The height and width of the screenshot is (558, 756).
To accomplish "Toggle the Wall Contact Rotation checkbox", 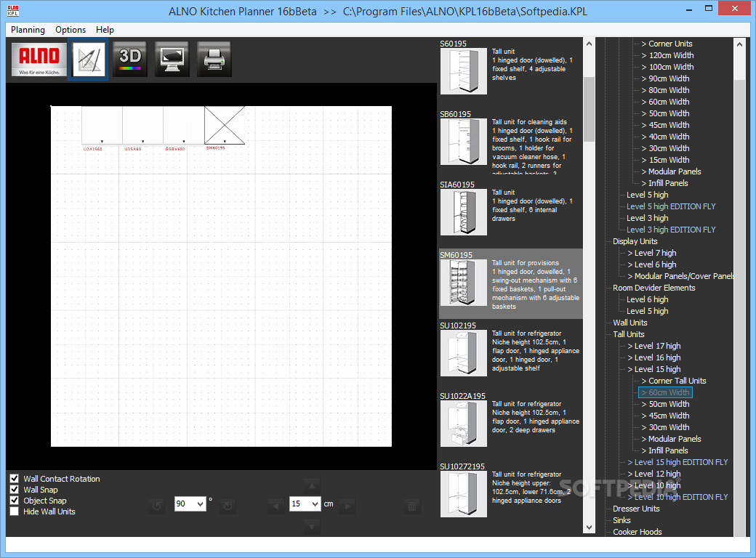I will pyautogui.click(x=15, y=479).
